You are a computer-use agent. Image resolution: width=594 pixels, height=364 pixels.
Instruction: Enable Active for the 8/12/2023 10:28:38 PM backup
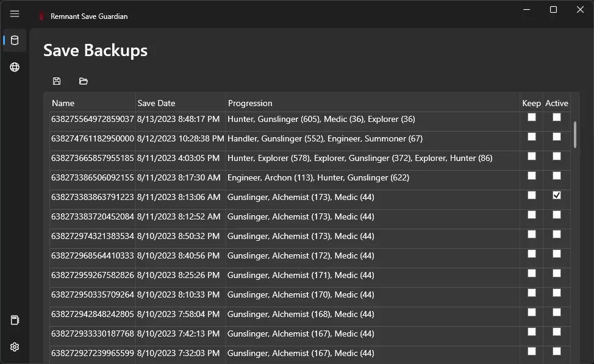coord(557,137)
